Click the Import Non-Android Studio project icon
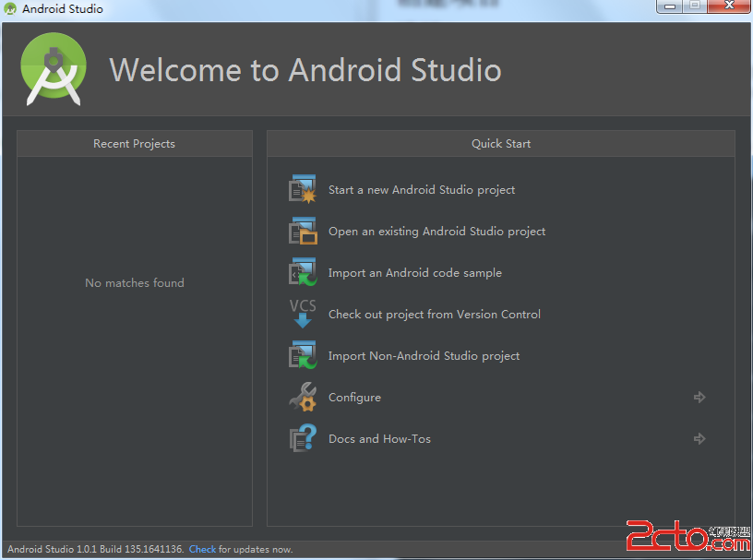 click(x=303, y=355)
